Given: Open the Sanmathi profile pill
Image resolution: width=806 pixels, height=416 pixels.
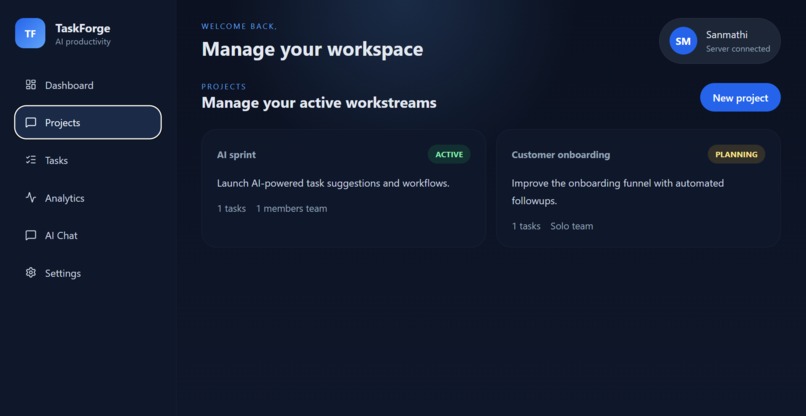Looking at the screenshot, I should click(720, 41).
